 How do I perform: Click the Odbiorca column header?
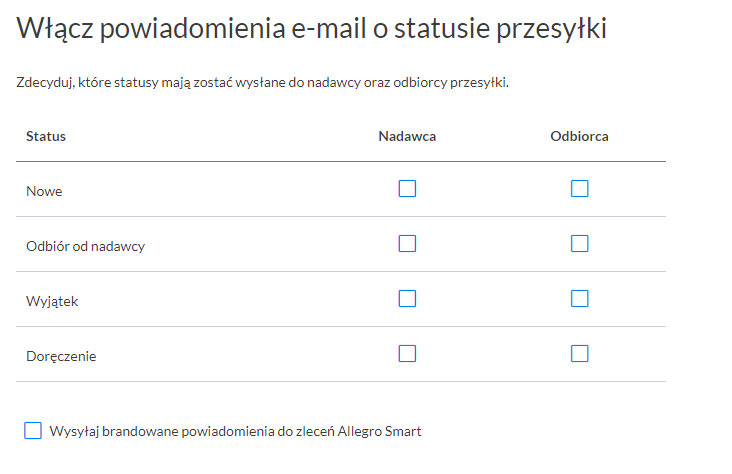[579, 136]
